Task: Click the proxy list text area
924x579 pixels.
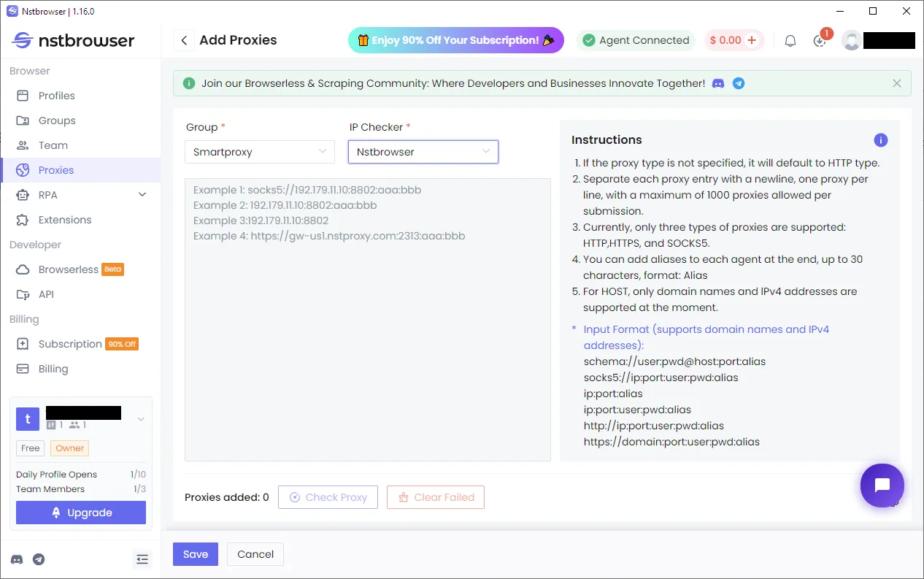Action: pos(368,320)
